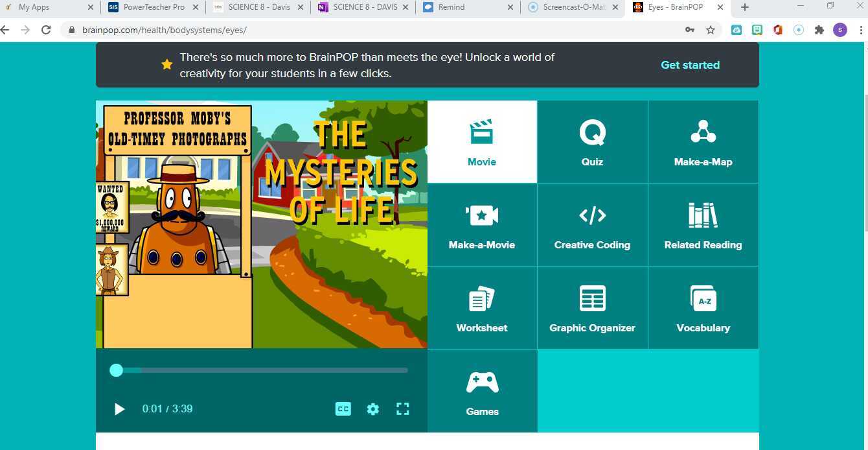The width and height of the screenshot is (868, 450).
Task: Open the Vocabulary A-Z activity
Action: click(x=703, y=307)
